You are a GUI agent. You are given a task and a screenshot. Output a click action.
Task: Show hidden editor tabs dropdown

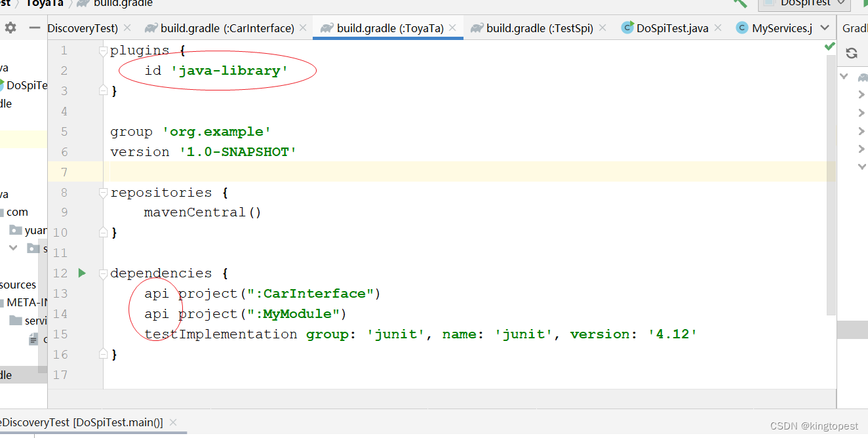pos(825,28)
